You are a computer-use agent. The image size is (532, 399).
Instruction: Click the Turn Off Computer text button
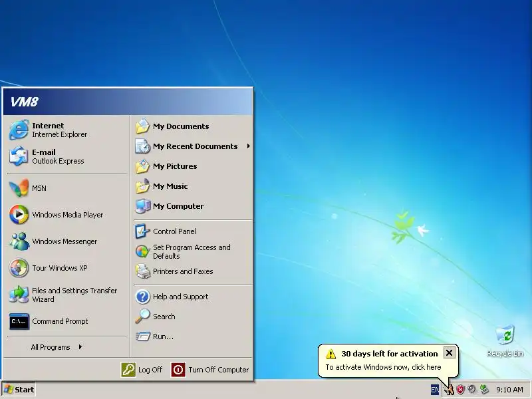[219, 370]
